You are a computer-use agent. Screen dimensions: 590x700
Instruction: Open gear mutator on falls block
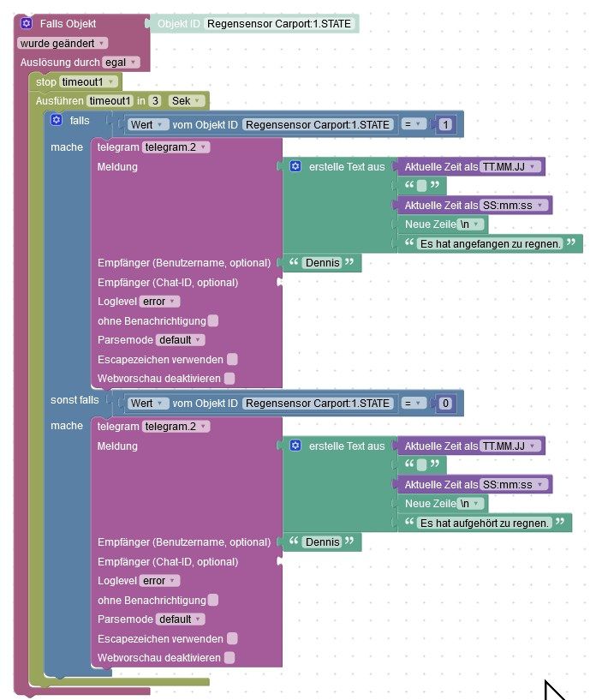pyautogui.click(x=57, y=120)
